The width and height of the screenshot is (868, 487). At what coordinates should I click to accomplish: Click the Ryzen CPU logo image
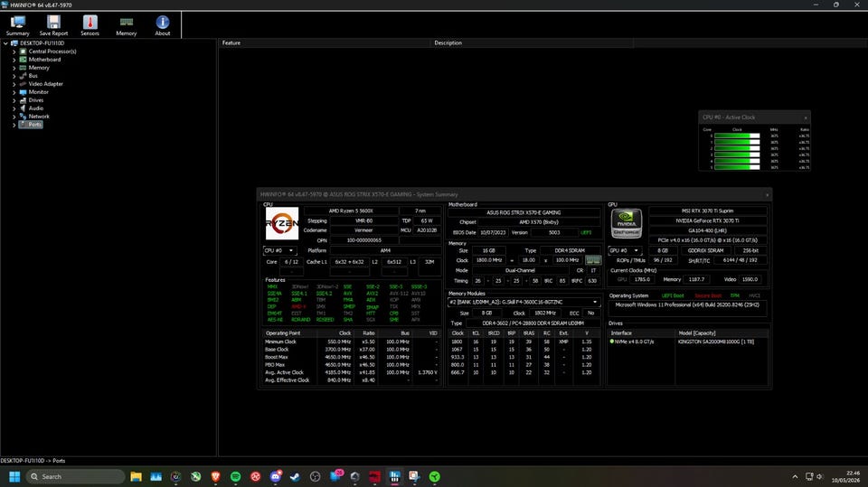282,223
